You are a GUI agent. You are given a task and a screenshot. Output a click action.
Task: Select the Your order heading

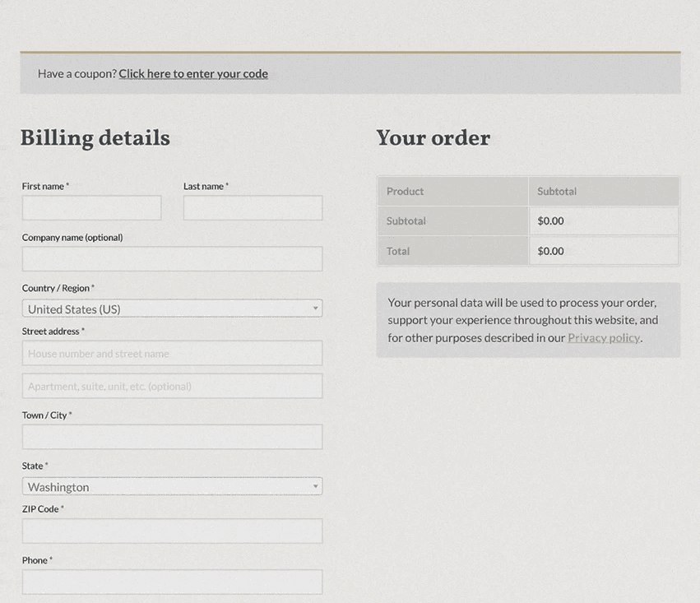click(433, 137)
